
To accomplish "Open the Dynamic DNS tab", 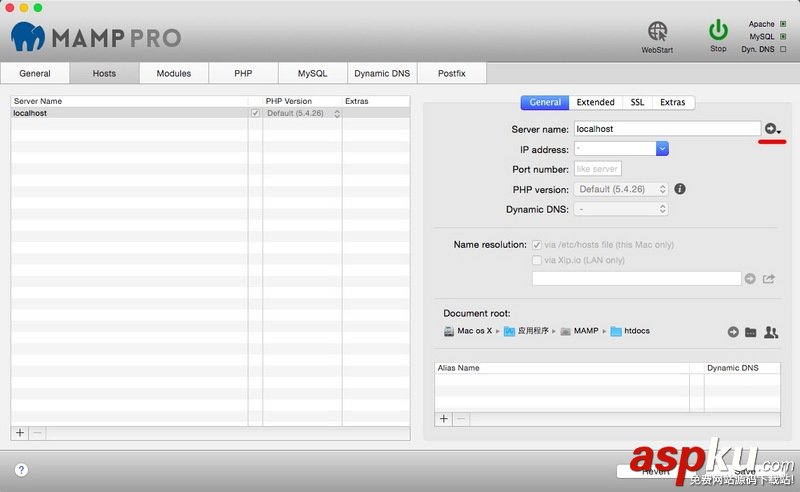I will [x=382, y=73].
